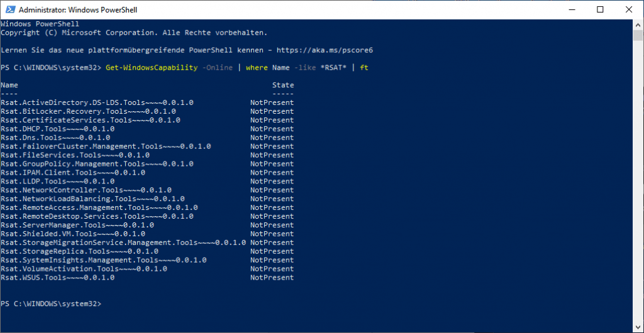The image size is (644, 333).
Task: Select the Rsat.DHCP.Tools line
Action: 57,129
